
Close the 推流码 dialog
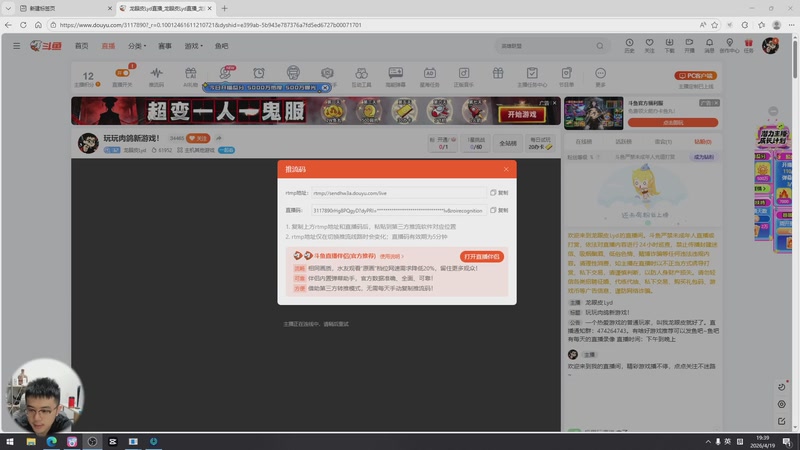pyautogui.click(x=506, y=169)
